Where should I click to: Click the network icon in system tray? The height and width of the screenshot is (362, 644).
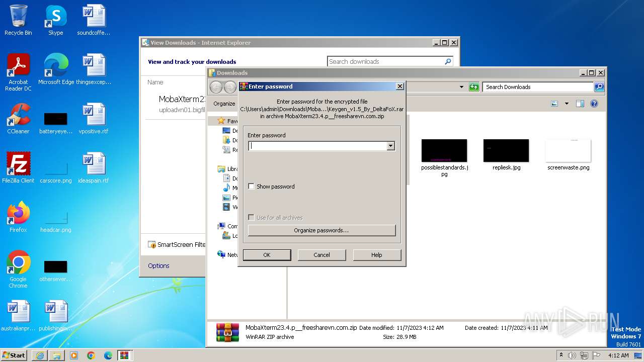[584, 355]
